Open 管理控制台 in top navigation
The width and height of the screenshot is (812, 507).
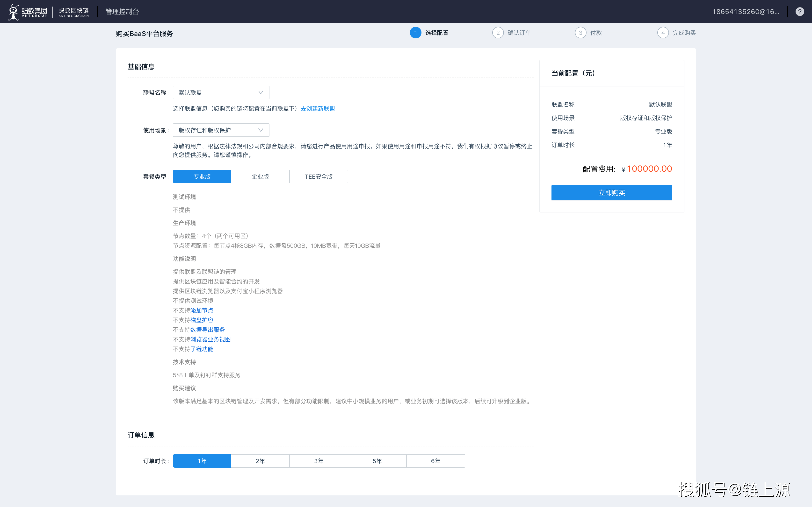click(x=122, y=12)
